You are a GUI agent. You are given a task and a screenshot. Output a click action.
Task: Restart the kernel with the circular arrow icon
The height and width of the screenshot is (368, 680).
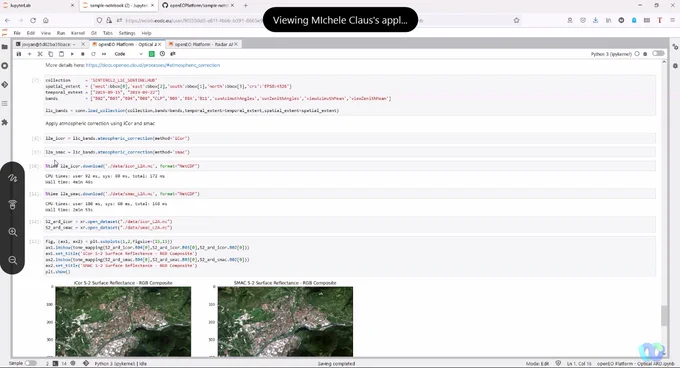(x=93, y=54)
